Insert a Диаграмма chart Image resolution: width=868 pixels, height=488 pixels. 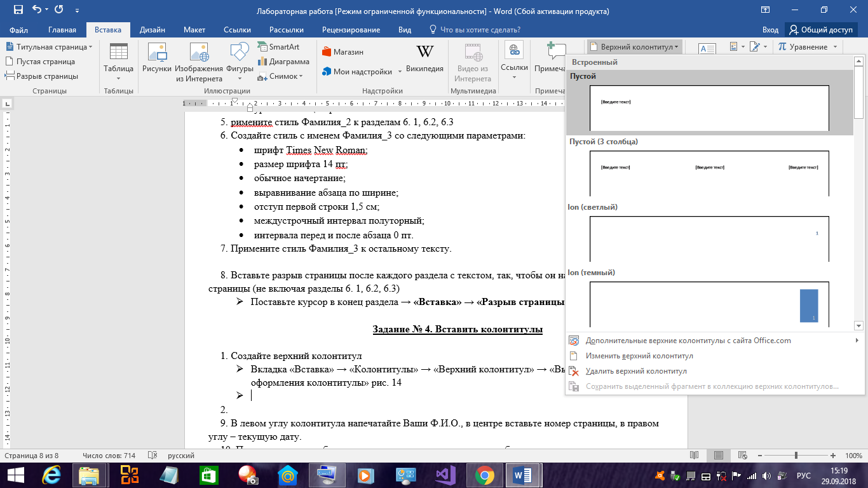click(283, 62)
